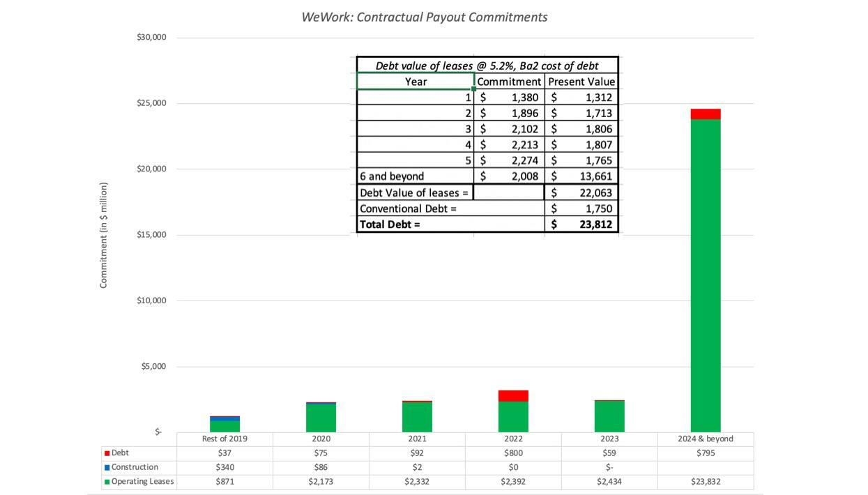Click the red debt segment of 2022 bar
Screen dimensions: 868x495
coord(513,396)
